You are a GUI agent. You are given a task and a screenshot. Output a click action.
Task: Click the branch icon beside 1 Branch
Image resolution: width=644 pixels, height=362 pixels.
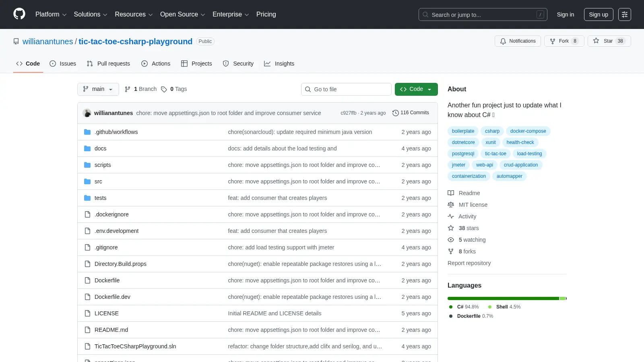click(x=128, y=89)
